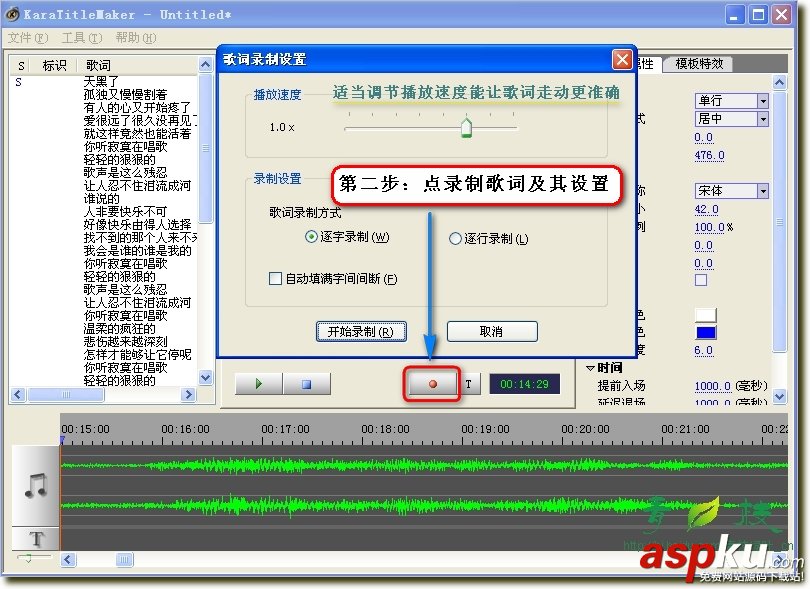The height and width of the screenshot is (589, 810).
Task: Select lyric line 孤独又慢慢割着
Action: click(126, 95)
